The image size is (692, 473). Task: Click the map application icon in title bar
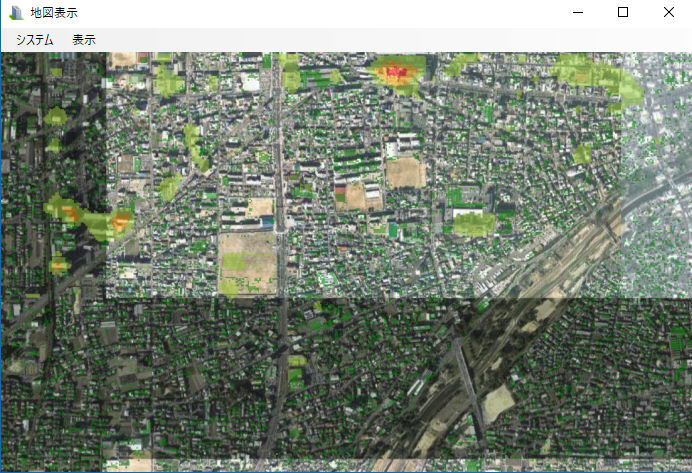[x=15, y=13]
